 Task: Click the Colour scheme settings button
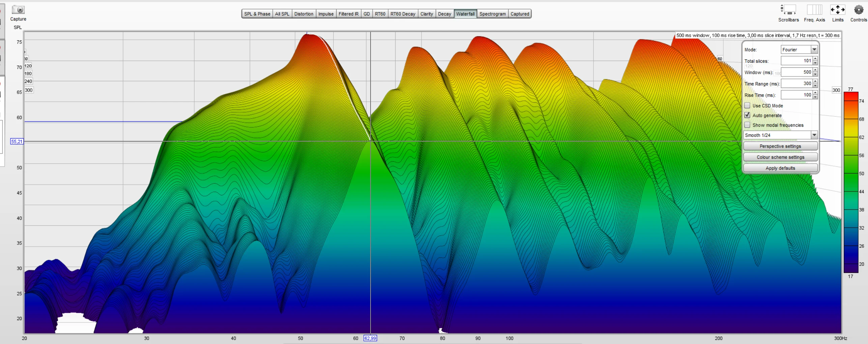(780, 157)
